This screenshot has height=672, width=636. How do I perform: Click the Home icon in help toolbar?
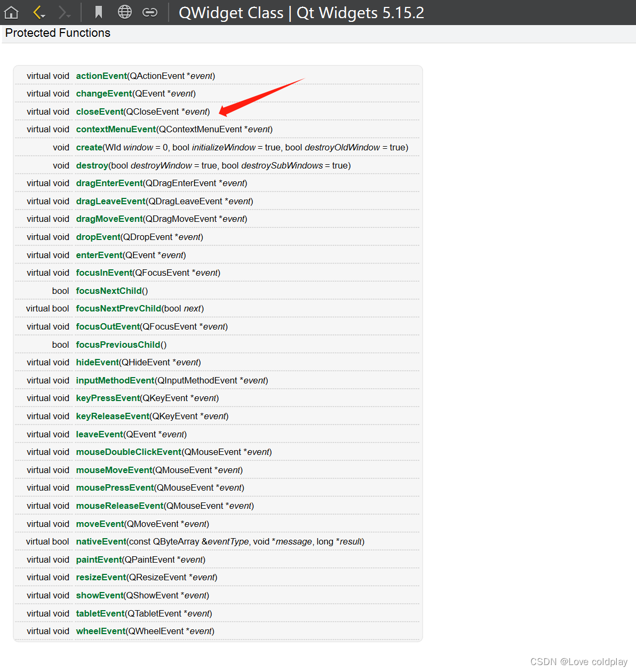coord(11,12)
